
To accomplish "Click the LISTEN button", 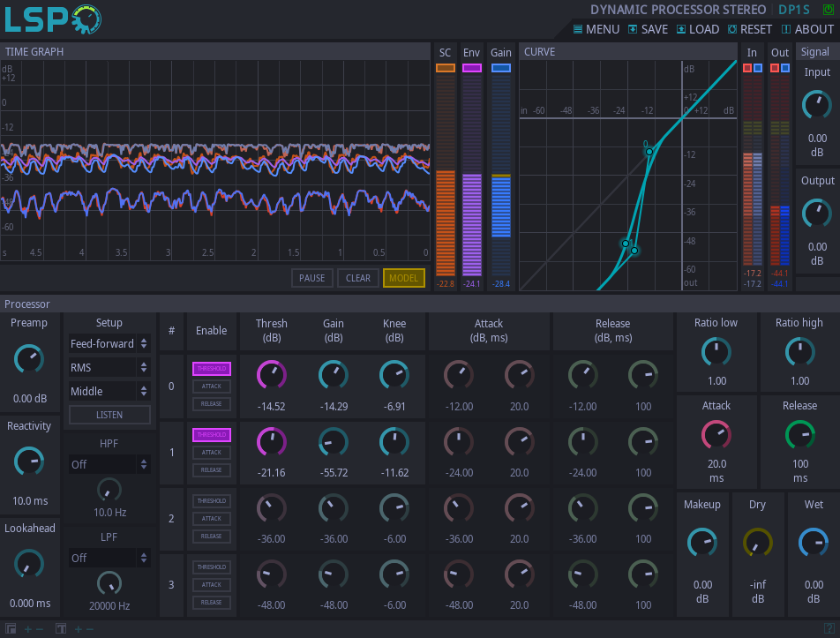I will point(109,415).
